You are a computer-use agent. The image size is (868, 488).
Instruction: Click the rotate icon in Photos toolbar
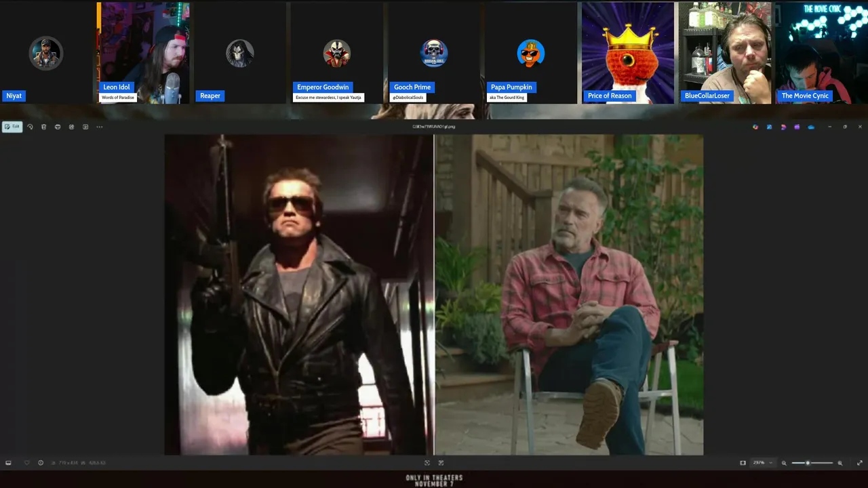click(30, 127)
